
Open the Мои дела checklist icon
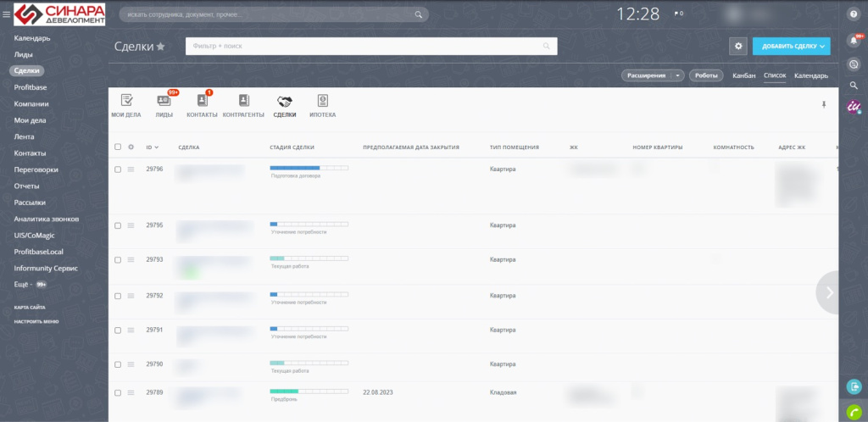[126, 100]
